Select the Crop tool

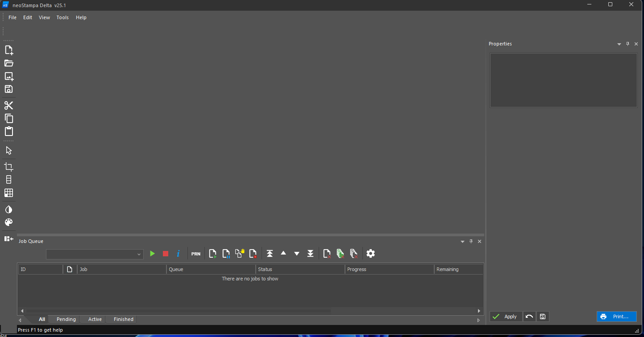tap(9, 167)
